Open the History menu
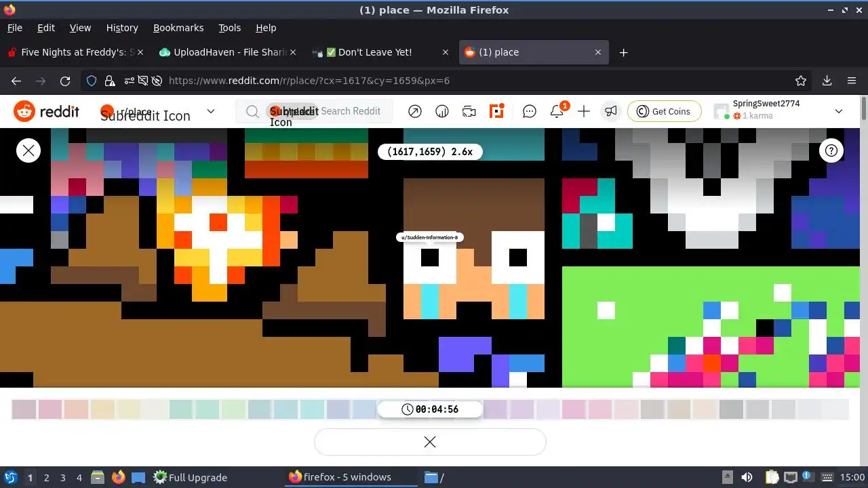 pyautogui.click(x=122, y=28)
